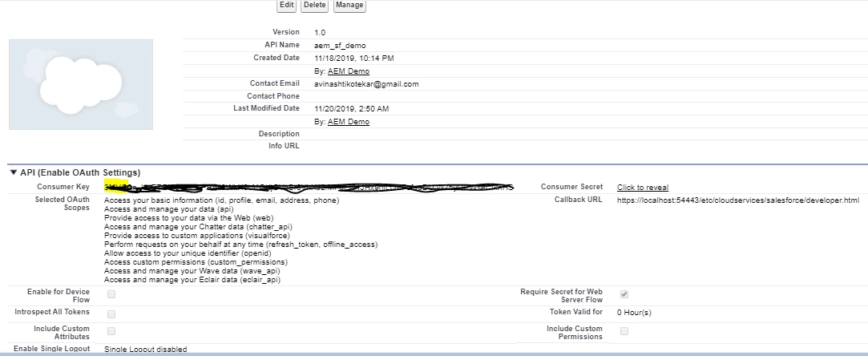Open the Manage button
868x356 pixels.
349,6
